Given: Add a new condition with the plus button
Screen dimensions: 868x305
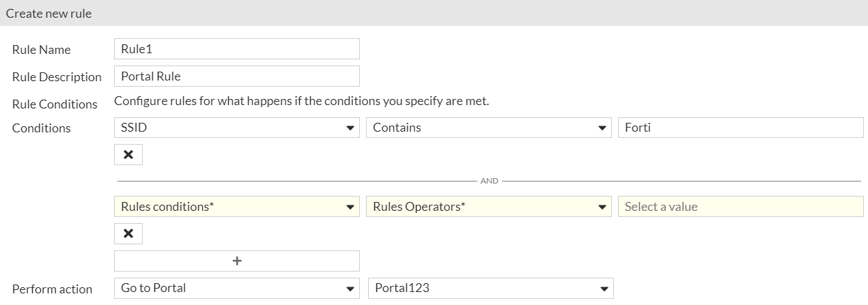Looking at the screenshot, I should (x=237, y=261).
